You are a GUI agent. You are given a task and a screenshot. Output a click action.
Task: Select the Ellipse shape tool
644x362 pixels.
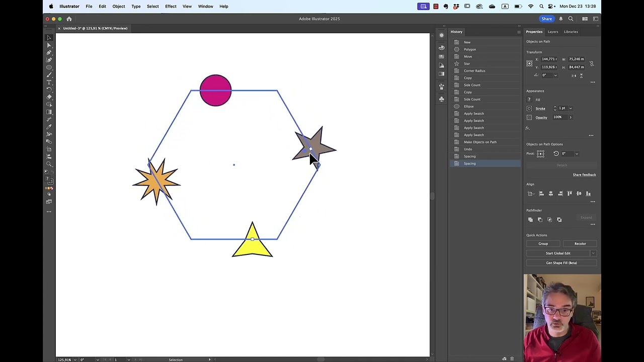pos(49,67)
